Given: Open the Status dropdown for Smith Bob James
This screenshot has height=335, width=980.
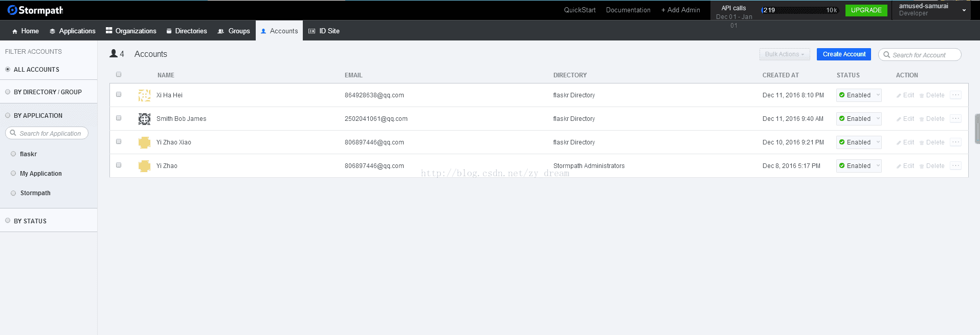Looking at the screenshot, I should (859, 119).
